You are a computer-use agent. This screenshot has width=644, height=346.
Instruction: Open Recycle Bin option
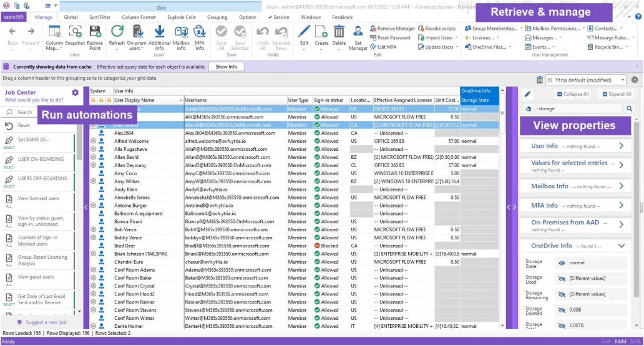point(607,47)
